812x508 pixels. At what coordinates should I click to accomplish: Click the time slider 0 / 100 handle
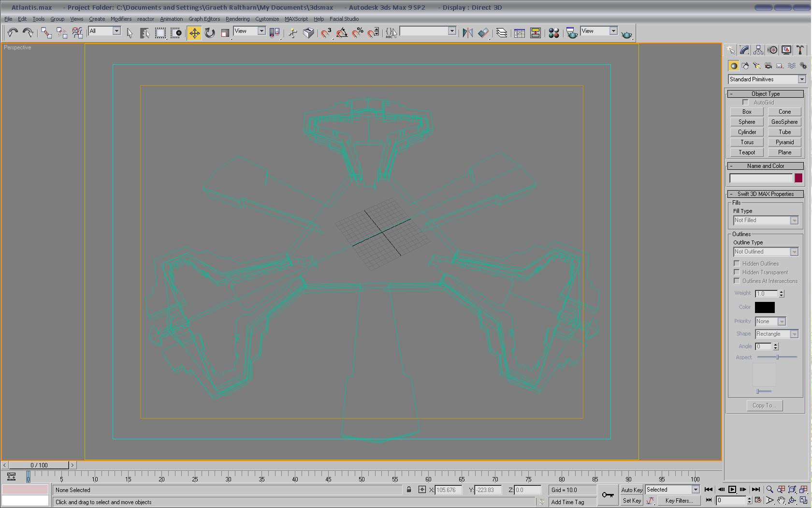click(39, 465)
